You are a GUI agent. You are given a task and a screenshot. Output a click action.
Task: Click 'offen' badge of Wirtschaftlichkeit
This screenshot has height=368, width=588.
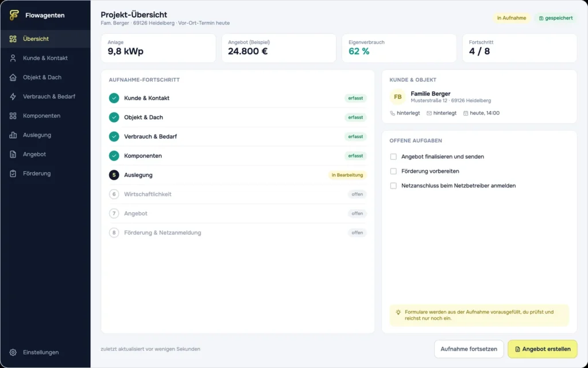click(357, 194)
